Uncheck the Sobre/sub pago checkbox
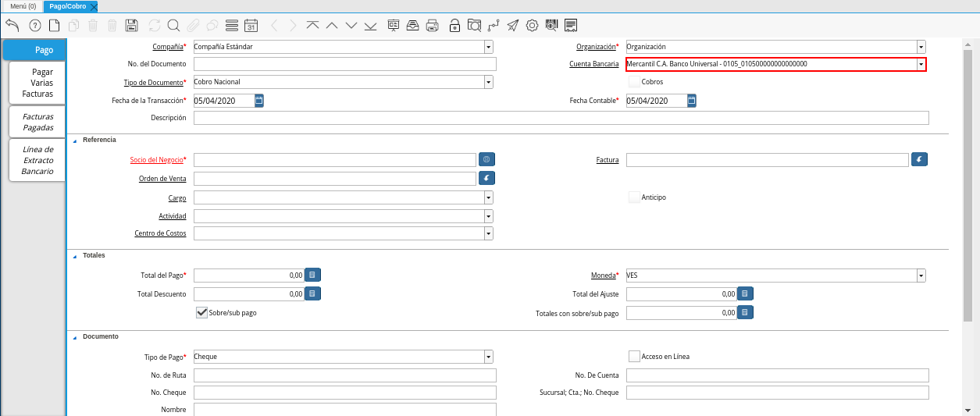Viewport: 980px width, 416px height. 201,312
